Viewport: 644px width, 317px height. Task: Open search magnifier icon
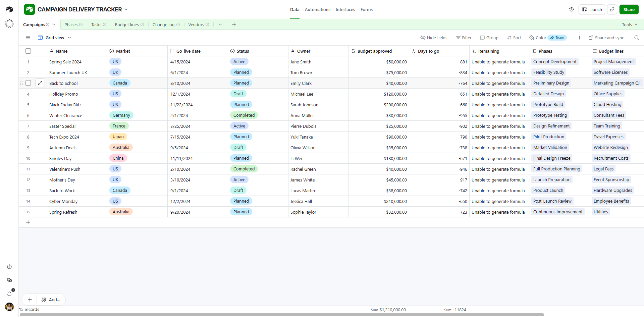click(636, 38)
